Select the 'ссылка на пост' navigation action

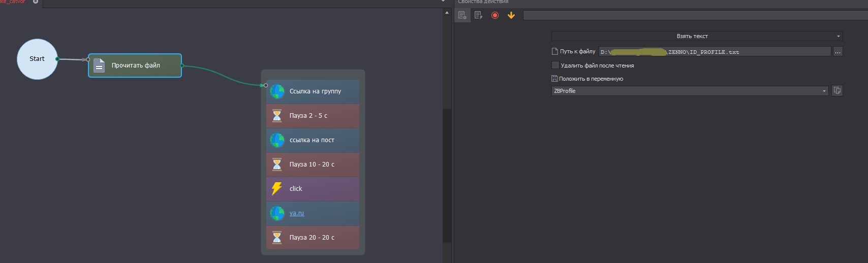point(313,140)
